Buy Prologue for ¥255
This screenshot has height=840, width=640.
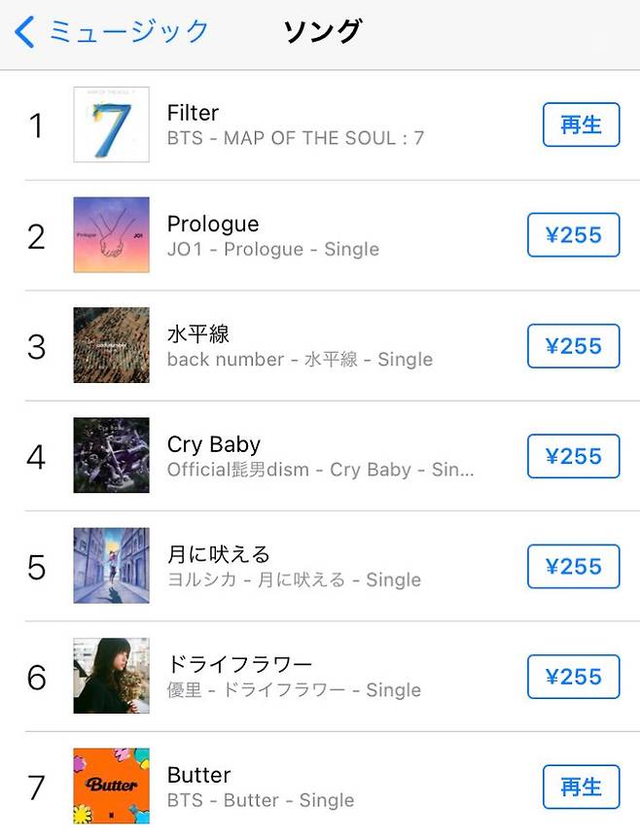click(573, 235)
